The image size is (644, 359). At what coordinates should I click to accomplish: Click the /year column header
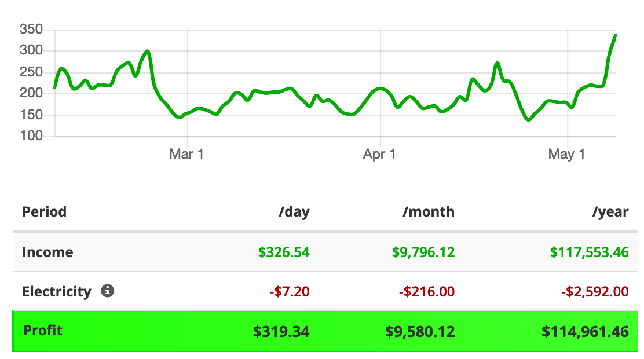tap(610, 212)
